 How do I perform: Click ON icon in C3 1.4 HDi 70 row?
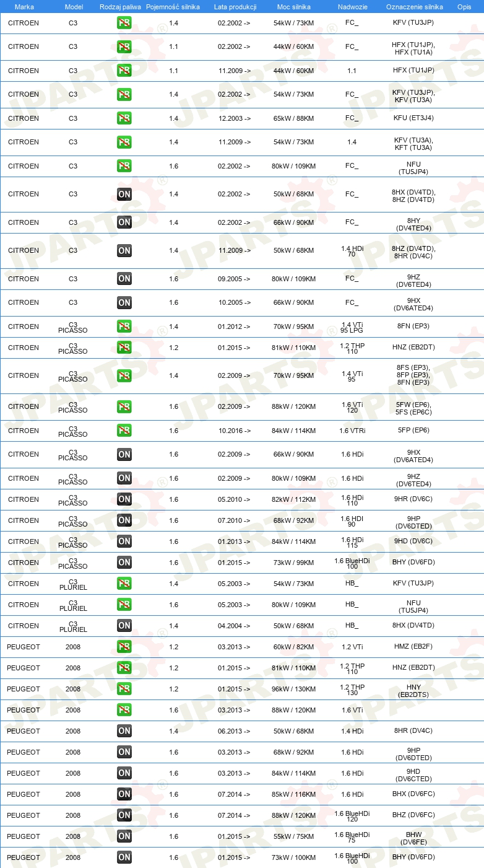[124, 250]
